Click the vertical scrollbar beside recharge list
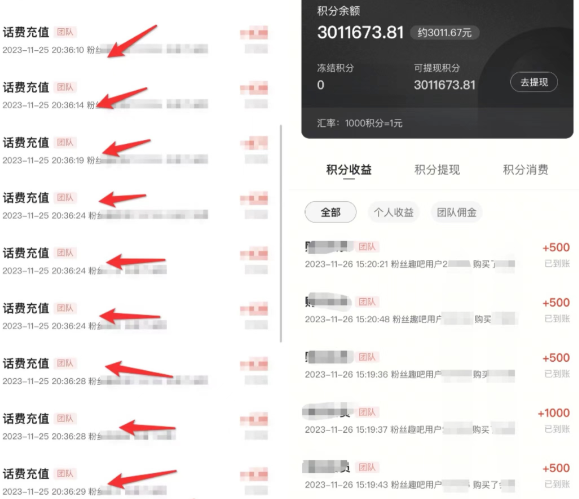Image resolution: width=579 pixels, height=499 pixels. [281, 233]
